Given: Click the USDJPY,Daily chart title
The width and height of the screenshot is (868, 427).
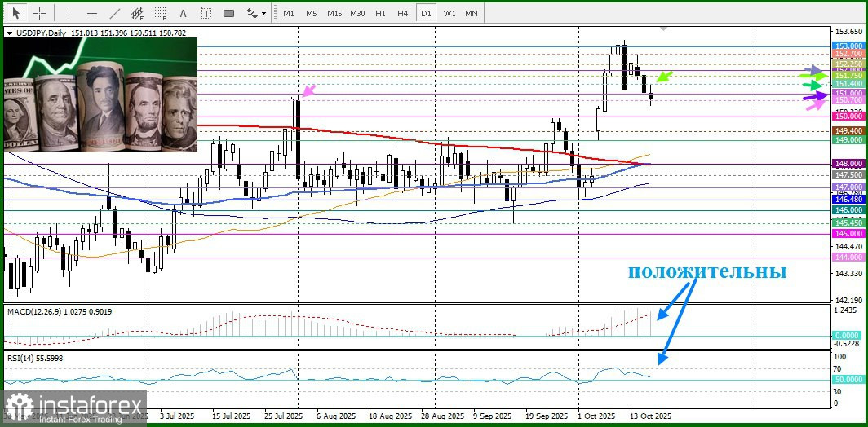Looking at the screenshot, I should pos(41,33).
